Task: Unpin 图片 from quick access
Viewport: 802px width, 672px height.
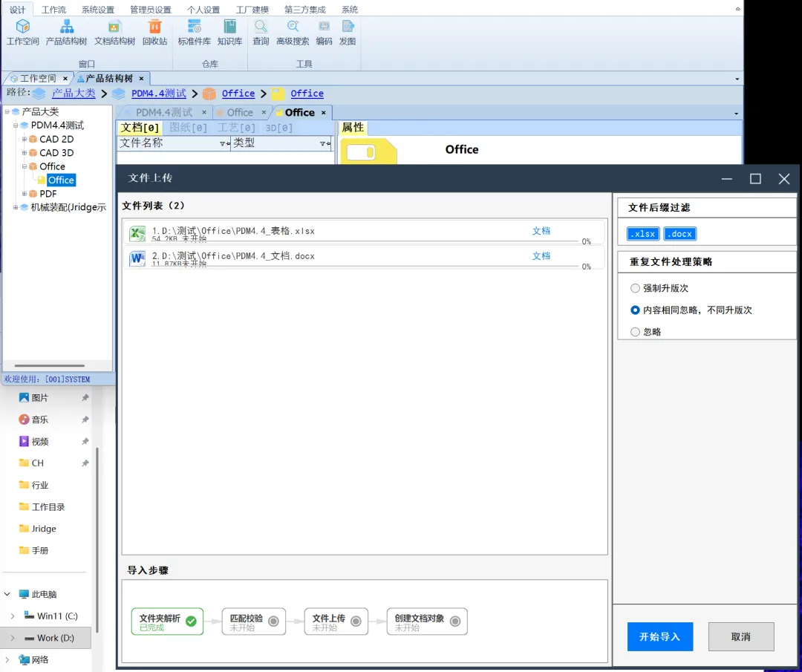Action: (85, 397)
